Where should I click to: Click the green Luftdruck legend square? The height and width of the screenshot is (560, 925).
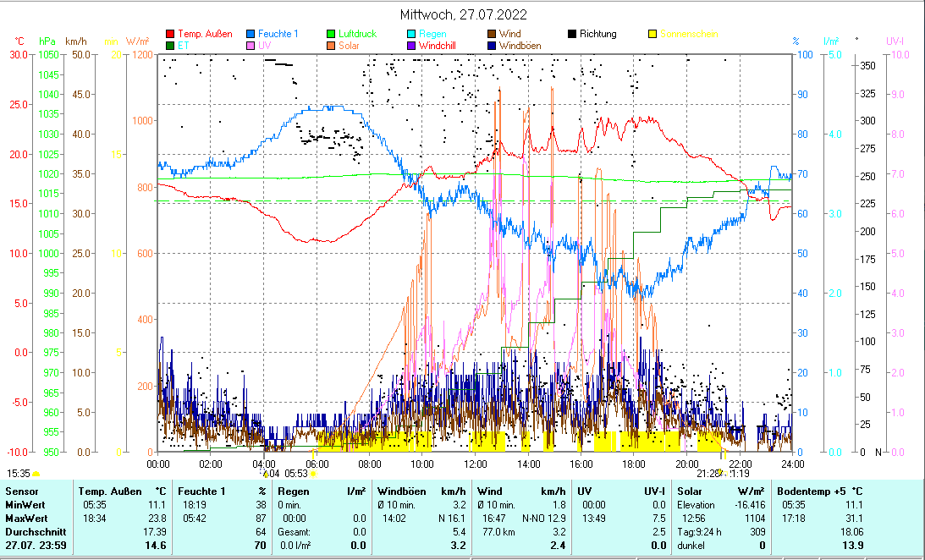331,35
